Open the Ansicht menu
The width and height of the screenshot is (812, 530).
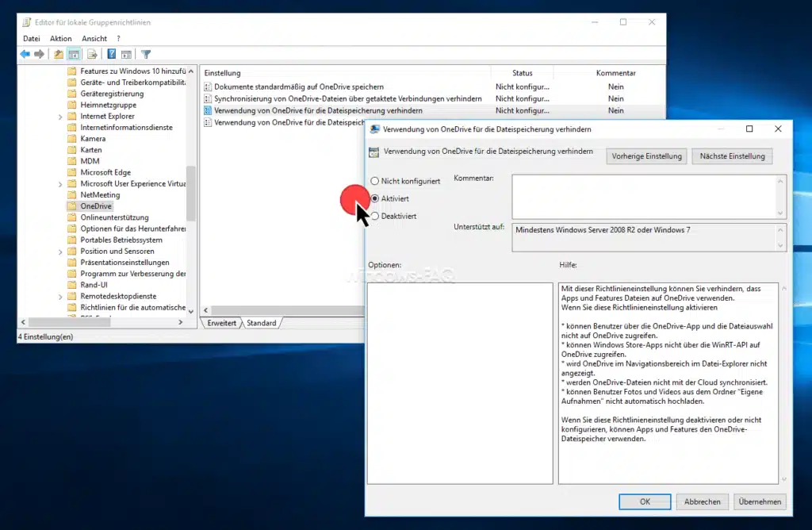(x=94, y=38)
